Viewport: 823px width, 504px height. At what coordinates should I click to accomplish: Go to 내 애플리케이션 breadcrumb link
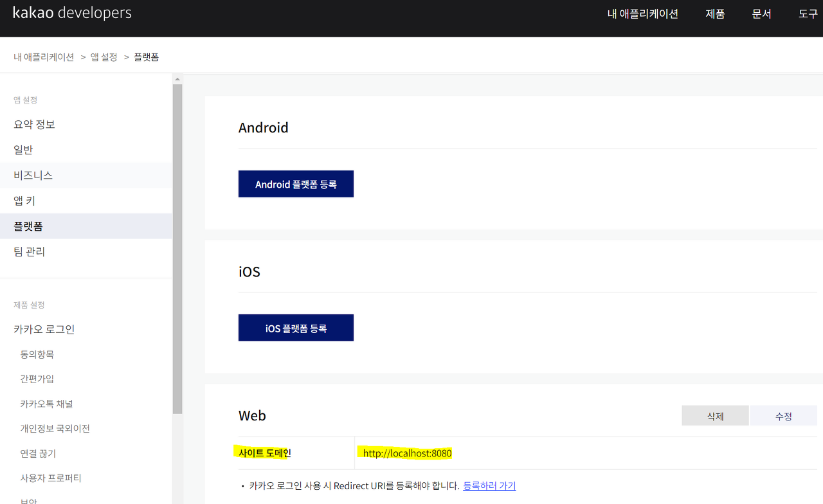[44, 57]
